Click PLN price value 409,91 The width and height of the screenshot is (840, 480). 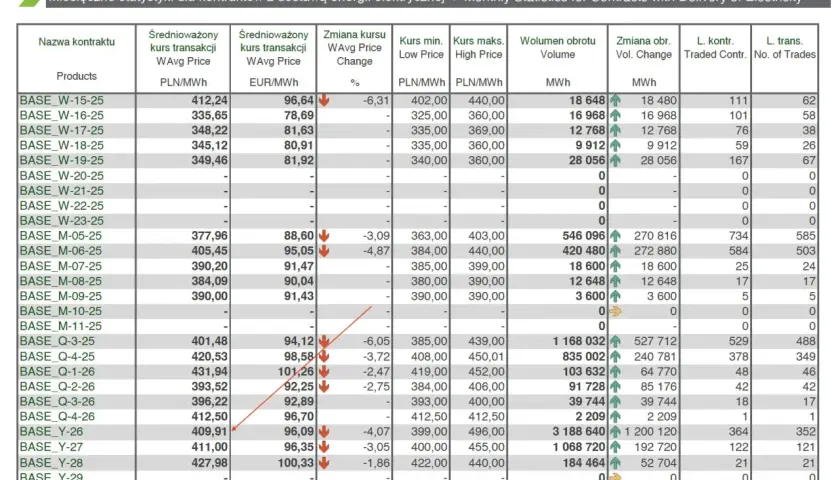(209, 431)
